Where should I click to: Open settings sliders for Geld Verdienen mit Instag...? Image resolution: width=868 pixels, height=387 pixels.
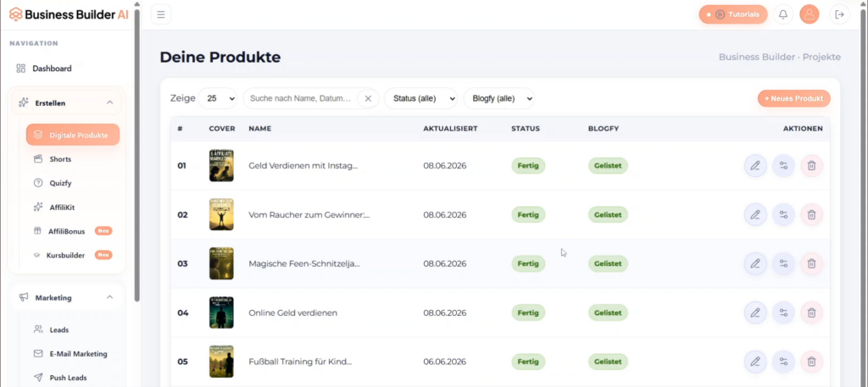coord(783,166)
